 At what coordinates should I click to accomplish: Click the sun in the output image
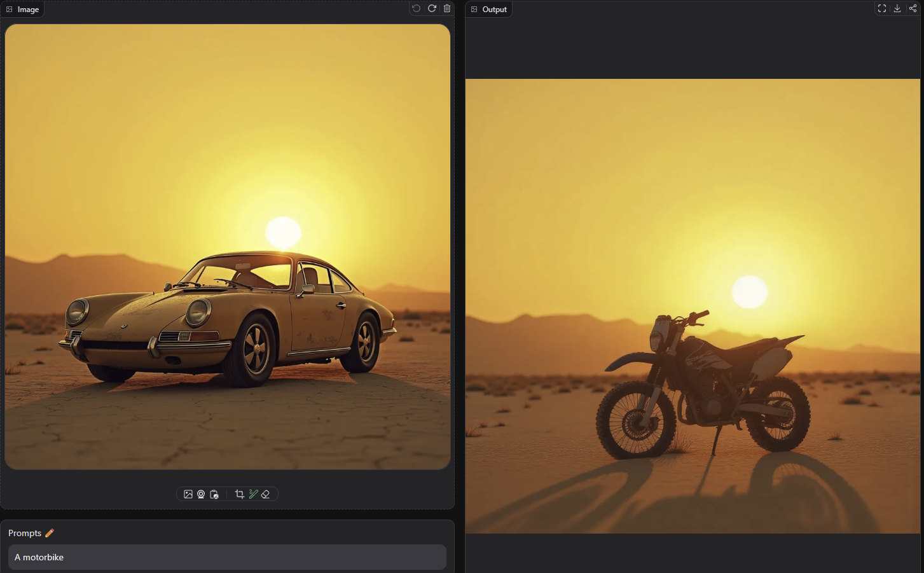click(x=750, y=292)
